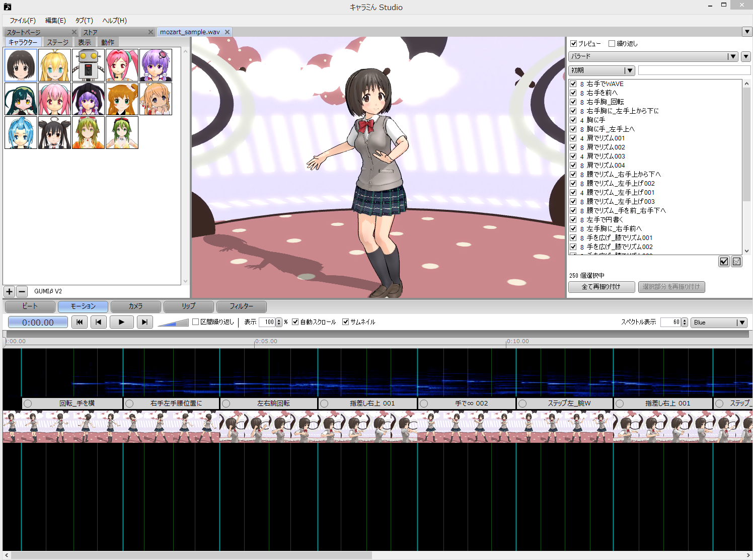Change spectrum color via the Blue dropdown
This screenshot has height=560, width=753.
coord(740,322)
